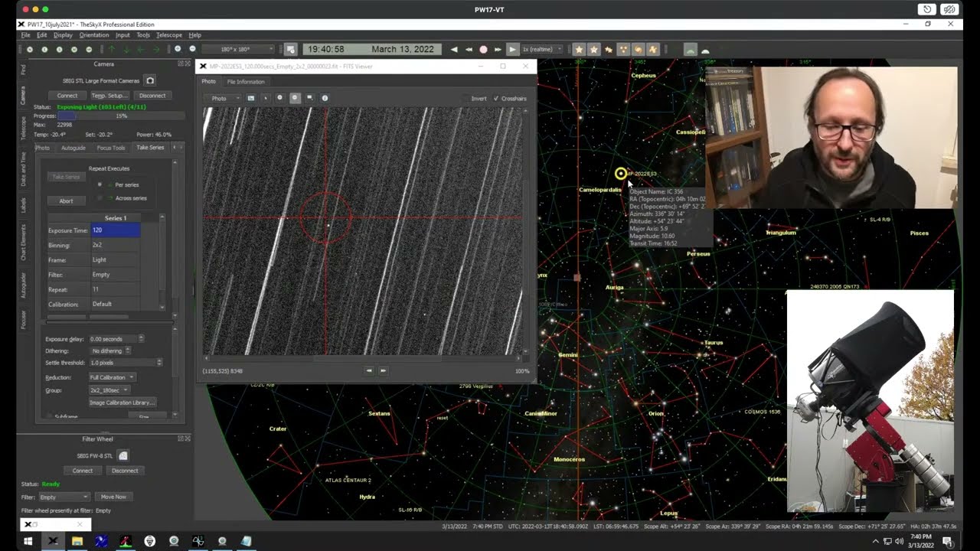Click the rewind time button
Image resolution: width=980 pixels, height=551 pixels.
pyautogui.click(x=469, y=49)
